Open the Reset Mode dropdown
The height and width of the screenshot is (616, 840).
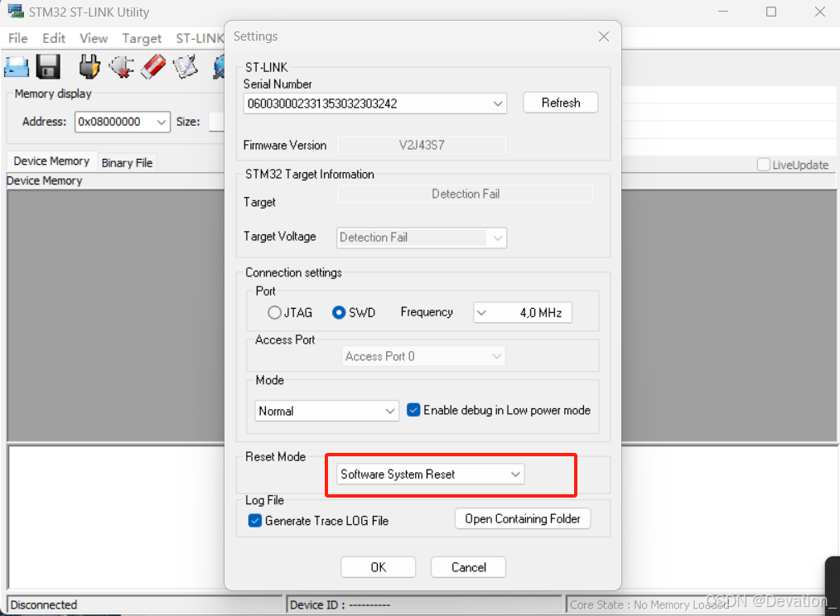[x=430, y=474]
